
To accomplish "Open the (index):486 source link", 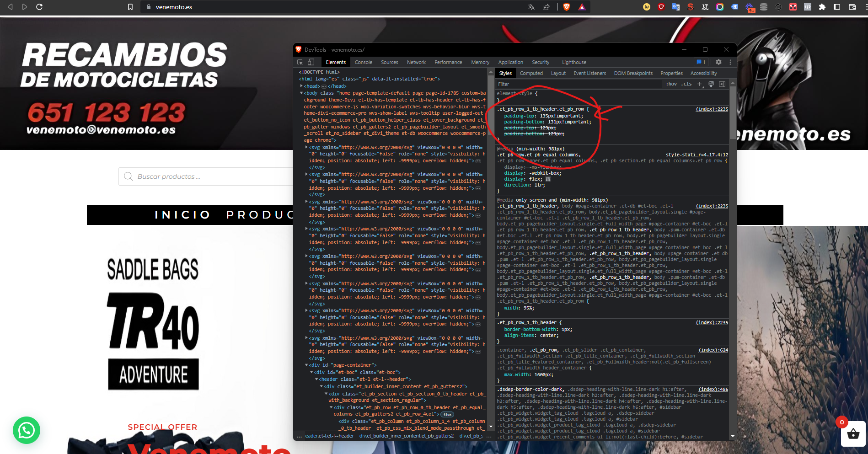I will coord(713,389).
